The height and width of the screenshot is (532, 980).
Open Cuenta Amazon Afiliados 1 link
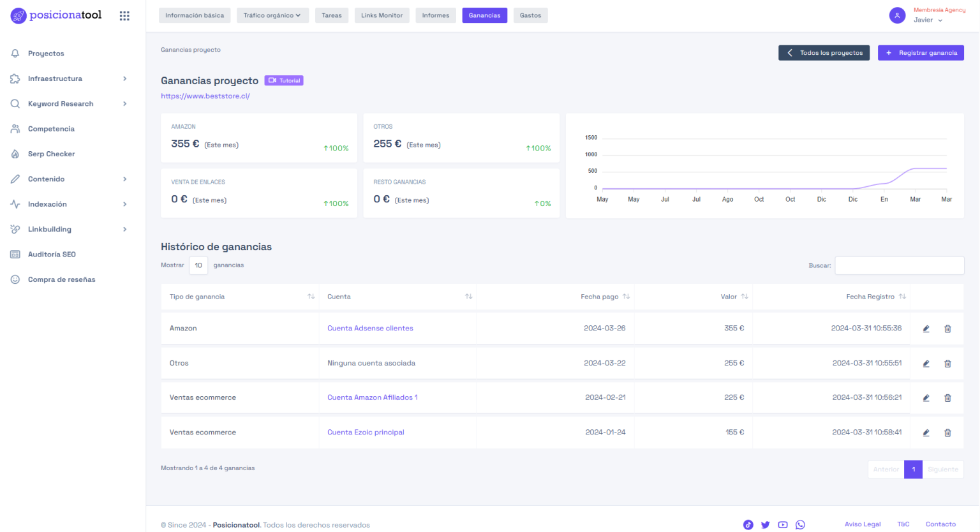(373, 397)
